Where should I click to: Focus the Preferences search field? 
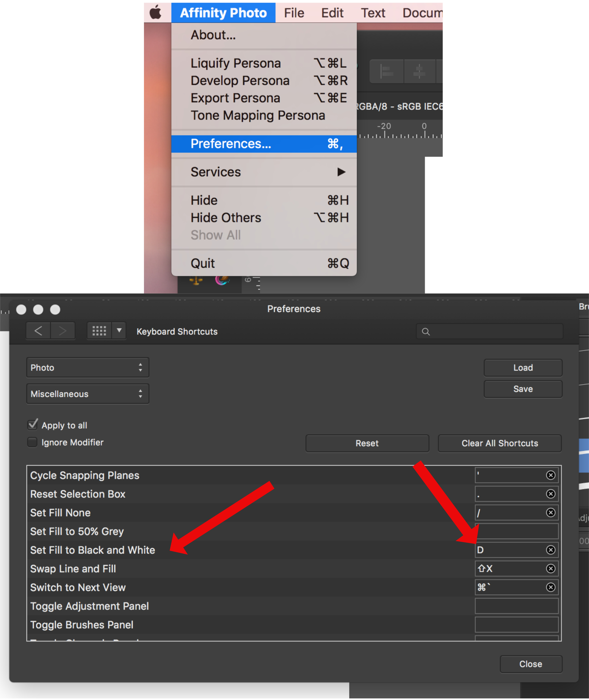[x=489, y=331]
